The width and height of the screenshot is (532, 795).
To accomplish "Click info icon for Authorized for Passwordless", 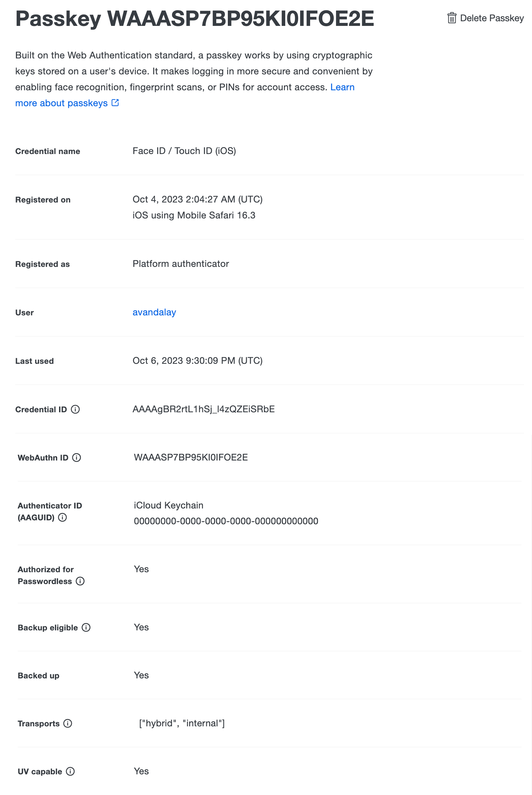I will (80, 581).
